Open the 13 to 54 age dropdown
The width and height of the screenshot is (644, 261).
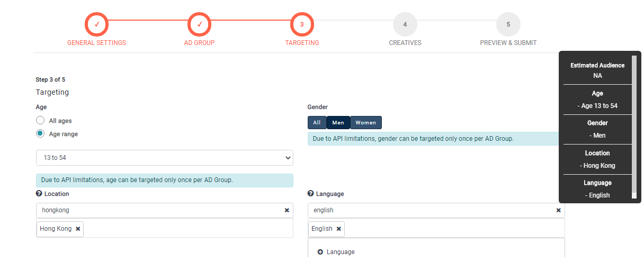pos(164,158)
